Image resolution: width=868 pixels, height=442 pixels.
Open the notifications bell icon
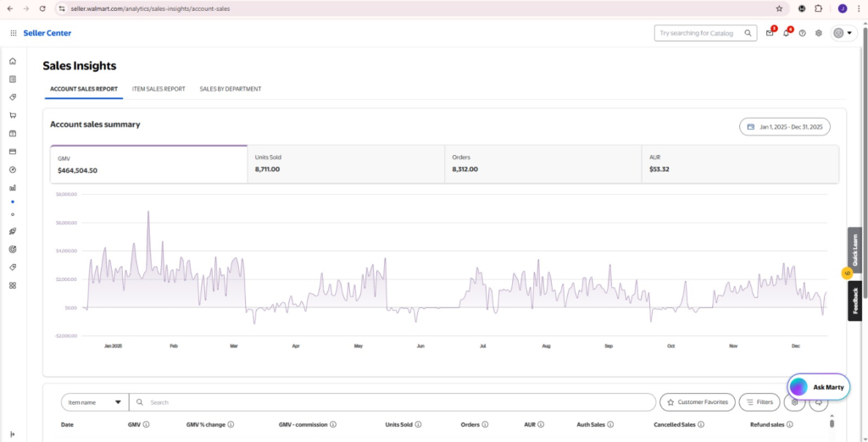tap(787, 33)
